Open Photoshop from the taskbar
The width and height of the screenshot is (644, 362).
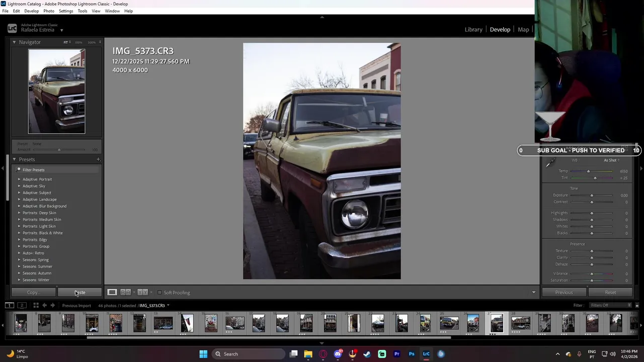[412, 354]
